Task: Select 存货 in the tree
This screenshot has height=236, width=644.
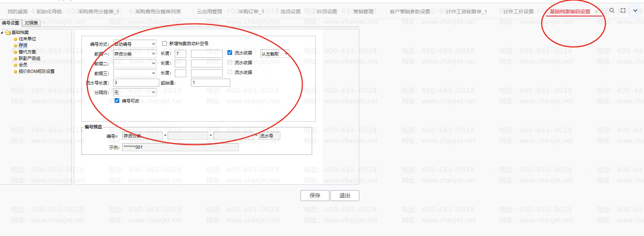Action: pyautogui.click(x=23, y=45)
